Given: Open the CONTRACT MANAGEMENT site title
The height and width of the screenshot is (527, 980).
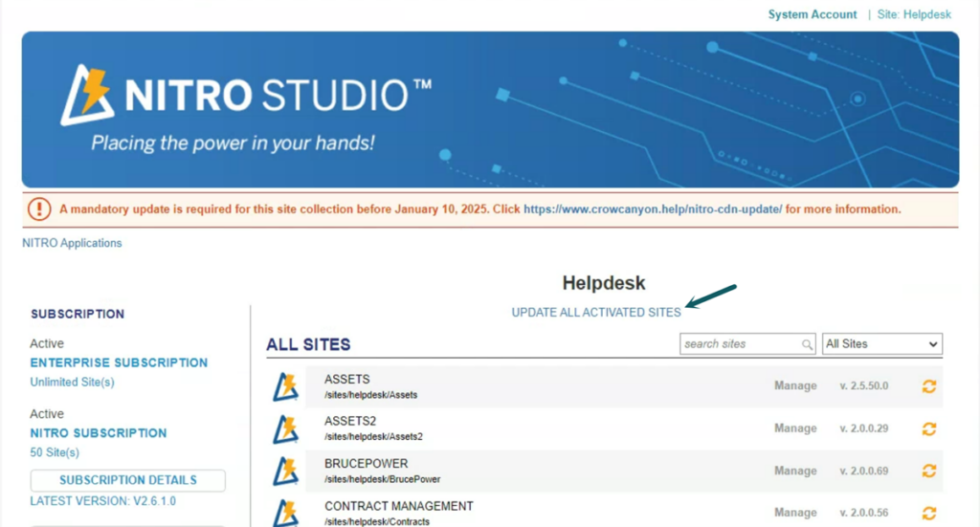Looking at the screenshot, I should [399, 506].
